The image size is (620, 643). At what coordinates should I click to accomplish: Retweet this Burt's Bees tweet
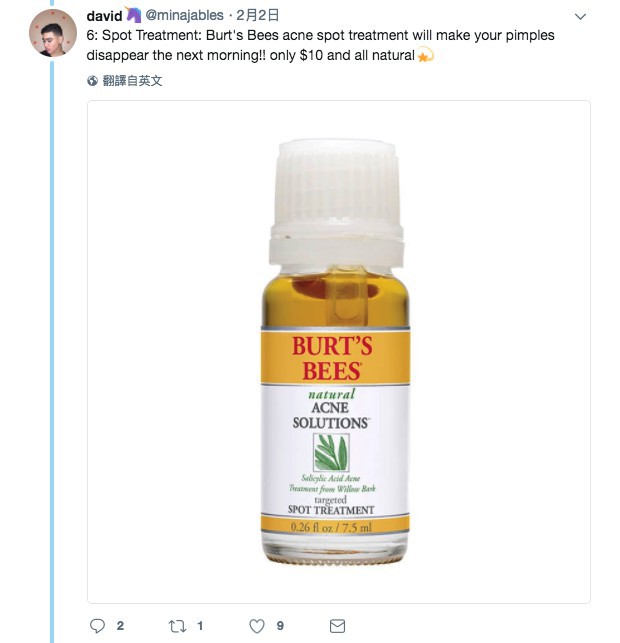[x=176, y=626]
